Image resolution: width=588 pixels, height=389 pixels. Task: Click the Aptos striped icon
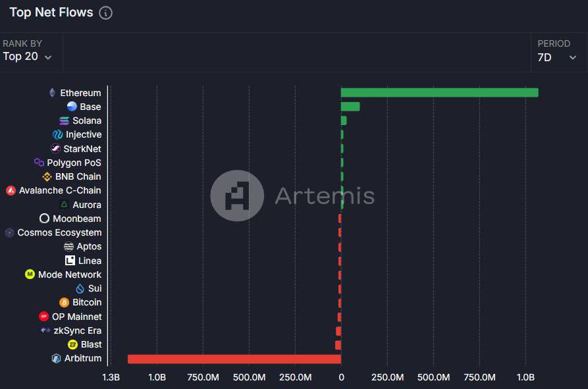68,246
